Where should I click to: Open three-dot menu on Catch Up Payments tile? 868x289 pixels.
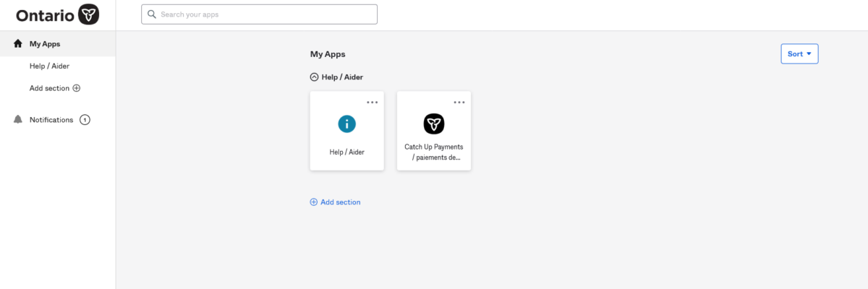[459, 102]
